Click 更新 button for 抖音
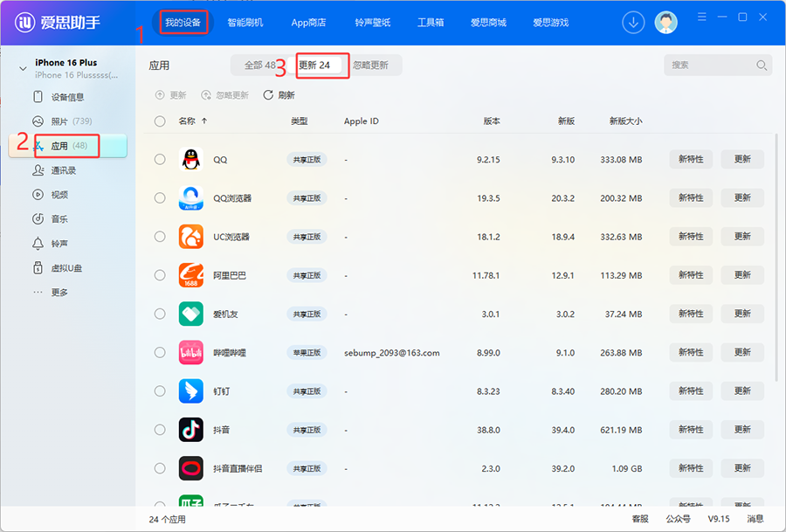The width and height of the screenshot is (786, 532). (742, 430)
